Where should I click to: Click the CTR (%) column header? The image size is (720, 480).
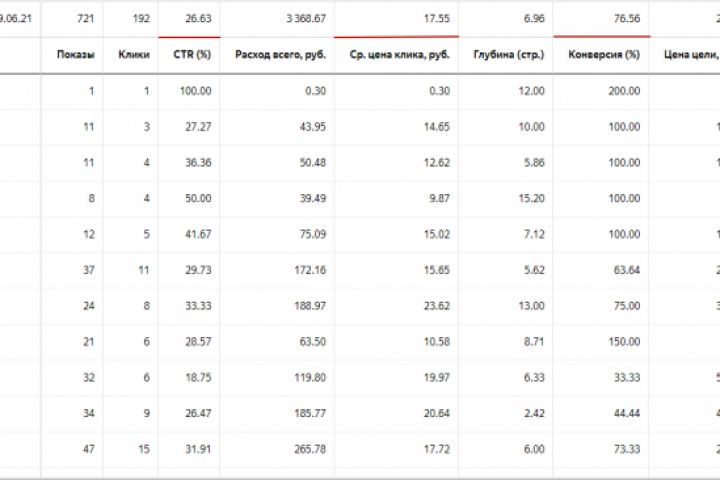188,55
